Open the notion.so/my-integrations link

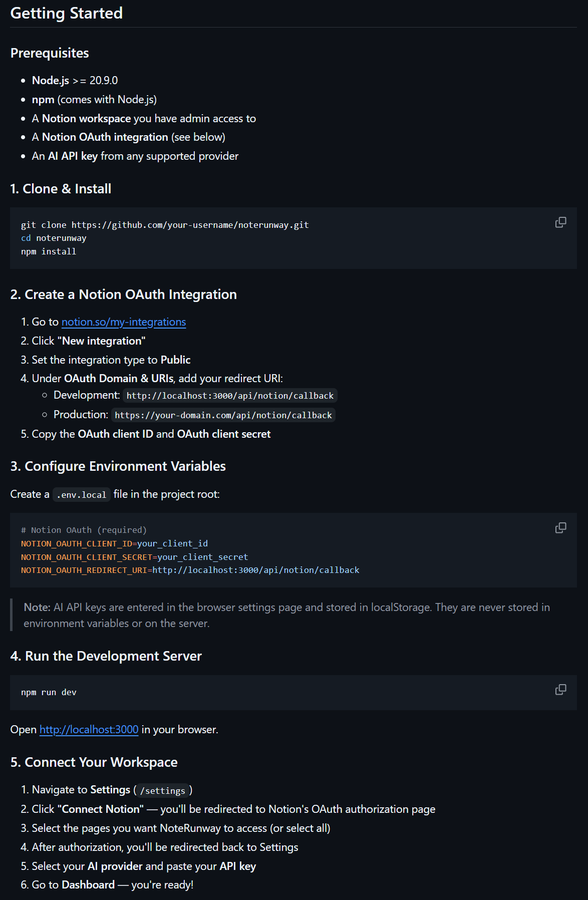(x=123, y=322)
